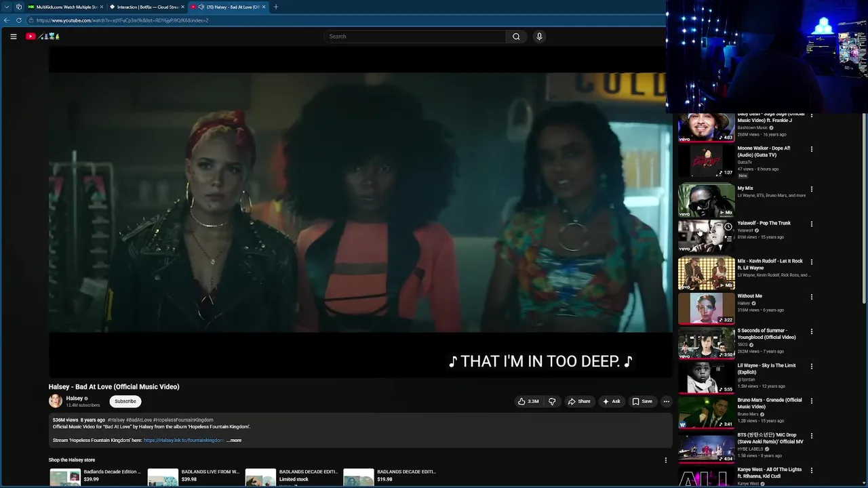Open the YouTube hamburger guide menu
This screenshot has height=488, width=868.
click(x=14, y=37)
